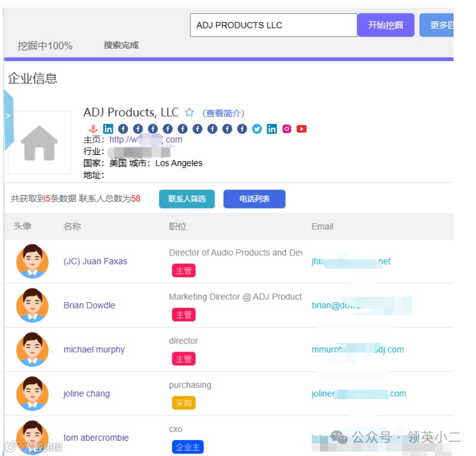Image resolution: width=476 pixels, height=456 pixels.
Task: Click the company house placeholder logo
Action: tap(39, 142)
